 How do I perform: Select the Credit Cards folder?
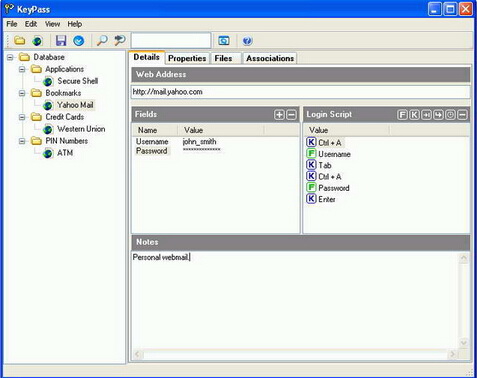pyautogui.click(x=65, y=117)
